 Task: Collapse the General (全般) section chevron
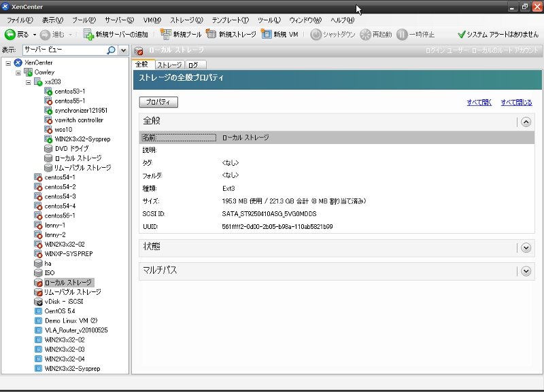(526, 122)
